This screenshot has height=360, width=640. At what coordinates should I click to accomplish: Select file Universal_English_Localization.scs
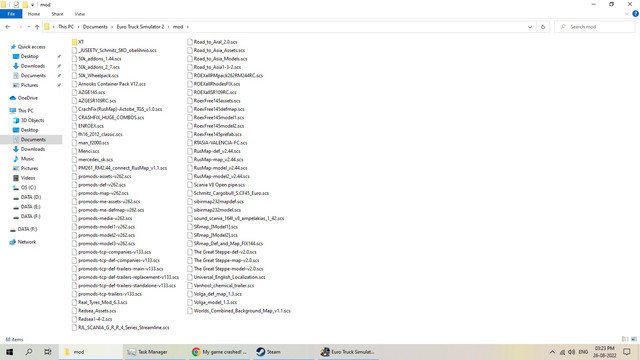click(x=227, y=277)
